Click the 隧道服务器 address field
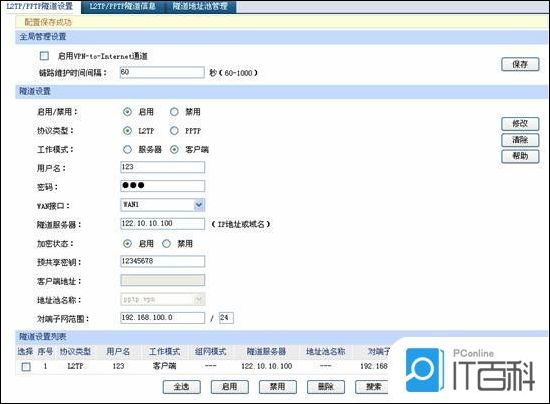This screenshot has height=404, width=550. [162, 223]
